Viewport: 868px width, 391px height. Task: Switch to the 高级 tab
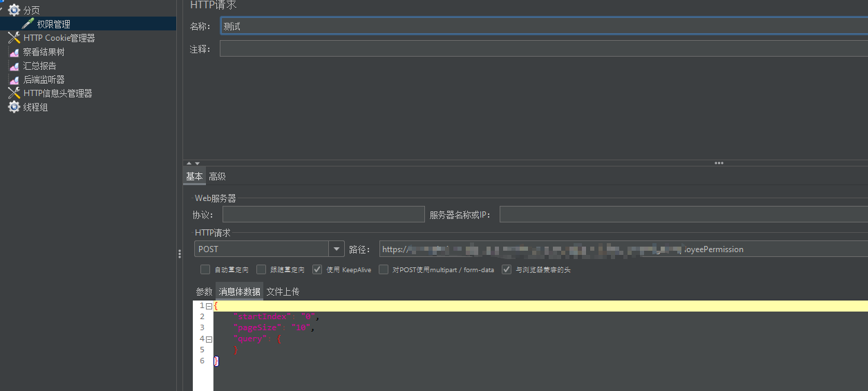[x=217, y=176]
